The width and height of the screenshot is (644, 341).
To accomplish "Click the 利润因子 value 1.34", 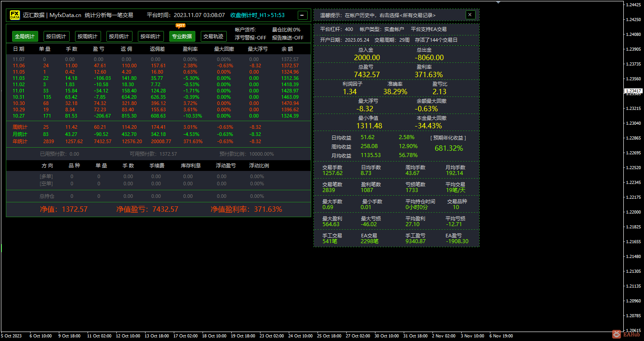I will click(350, 92).
